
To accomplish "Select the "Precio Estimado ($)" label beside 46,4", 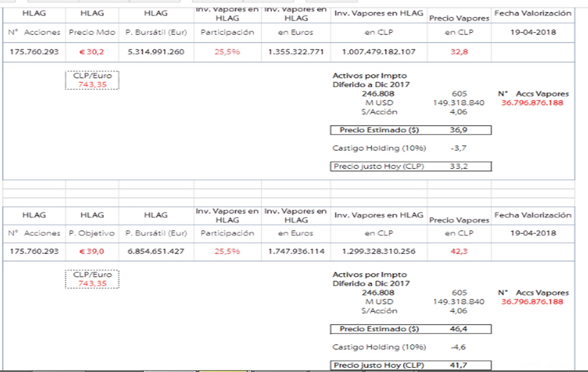I will [x=379, y=329].
